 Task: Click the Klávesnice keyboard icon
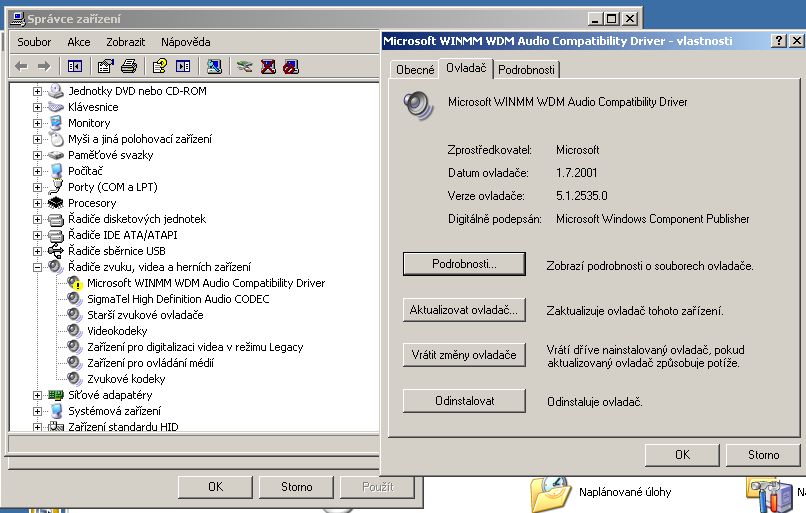tap(55, 107)
